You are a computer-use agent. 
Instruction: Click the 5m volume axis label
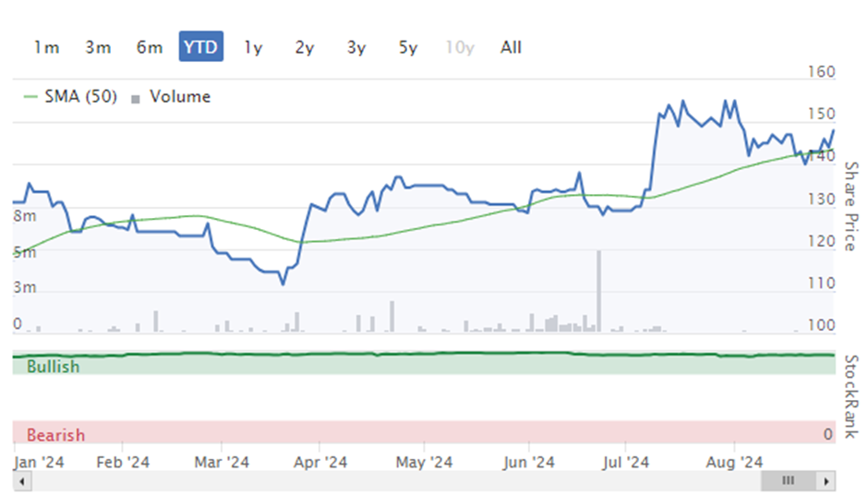pos(25,252)
